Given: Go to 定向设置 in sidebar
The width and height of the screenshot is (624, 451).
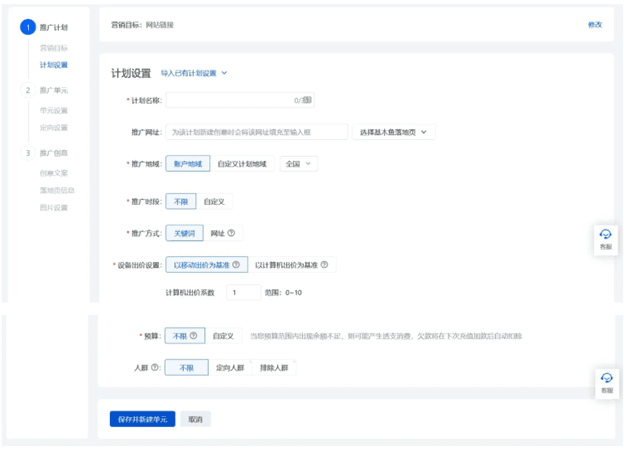Looking at the screenshot, I should point(54,127).
